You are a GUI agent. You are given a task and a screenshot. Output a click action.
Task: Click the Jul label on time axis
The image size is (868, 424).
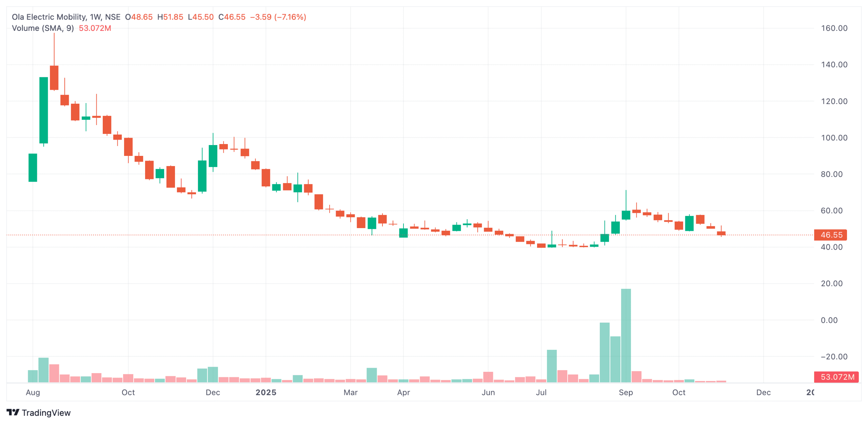tap(541, 392)
